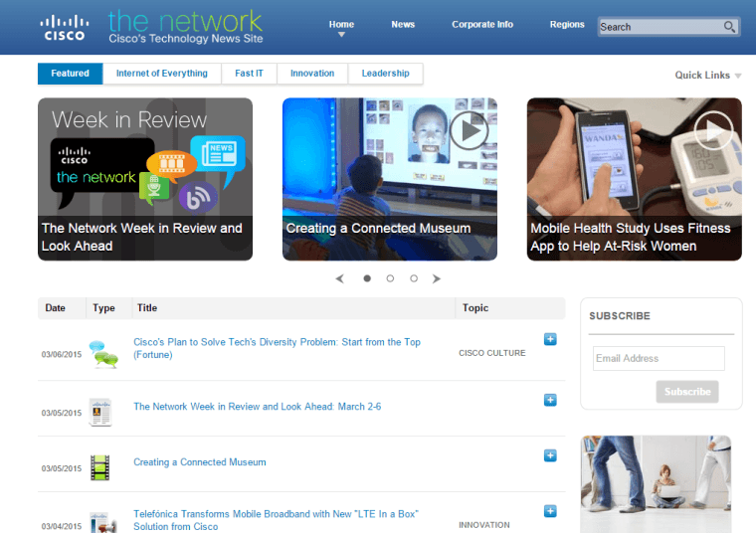Click the Subscribe button

click(x=687, y=392)
